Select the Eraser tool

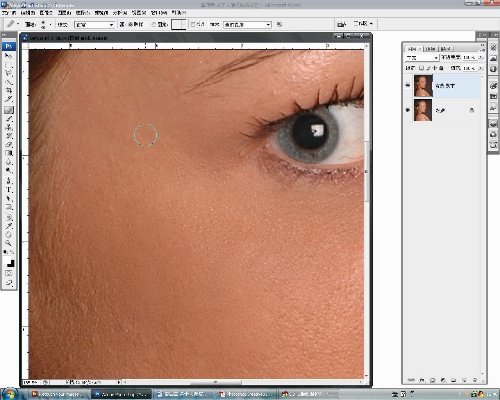click(x=9, y=144)
